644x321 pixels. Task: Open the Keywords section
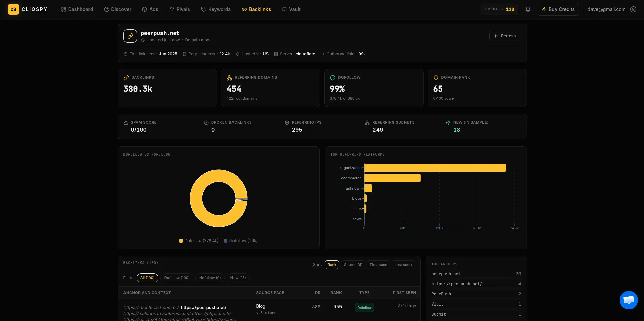(216, 9)
